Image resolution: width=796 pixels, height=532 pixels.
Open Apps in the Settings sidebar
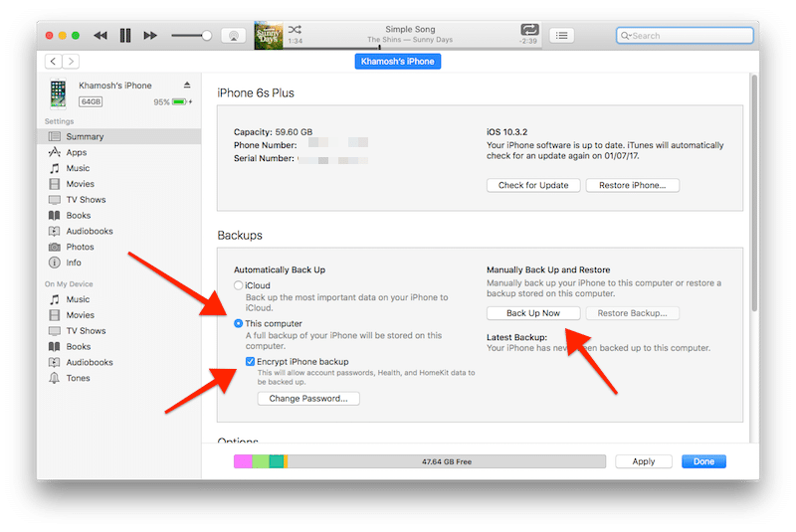coord(77,152)
